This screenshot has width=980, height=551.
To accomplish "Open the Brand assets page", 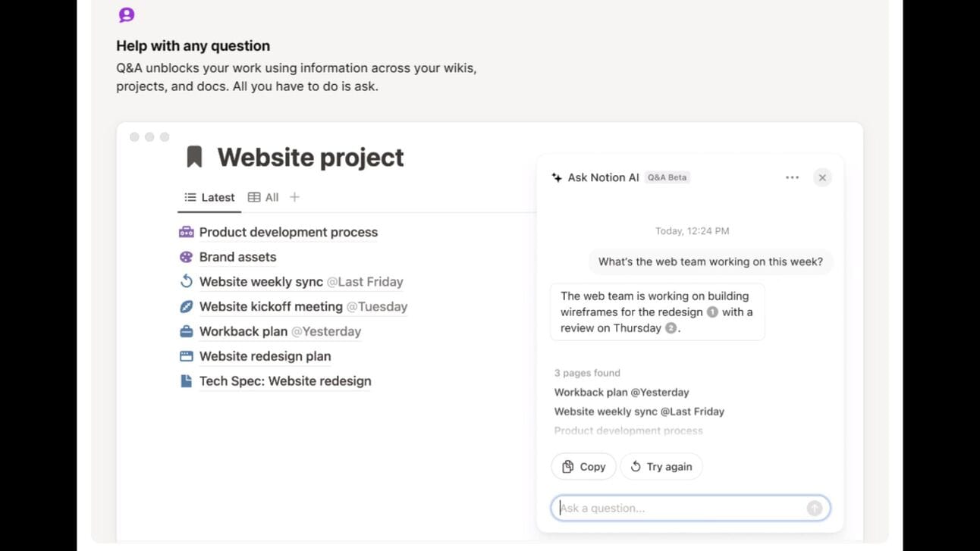I will (237, 257).
